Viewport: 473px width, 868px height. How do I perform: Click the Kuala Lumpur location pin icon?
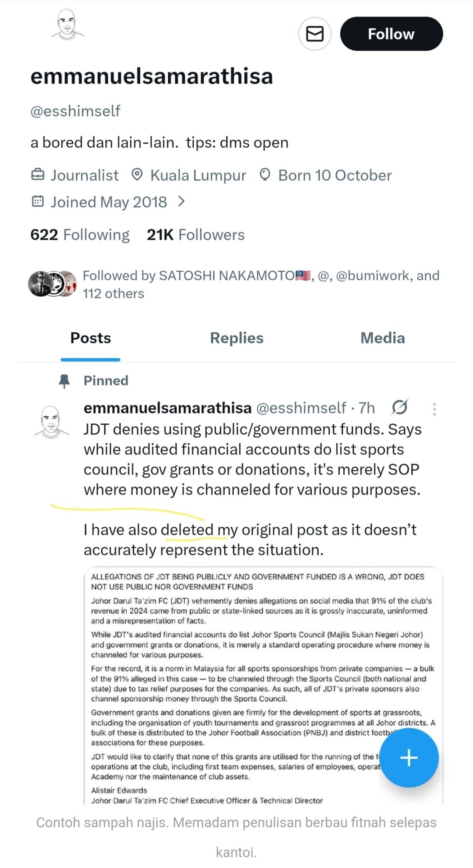tap(136, 175)
